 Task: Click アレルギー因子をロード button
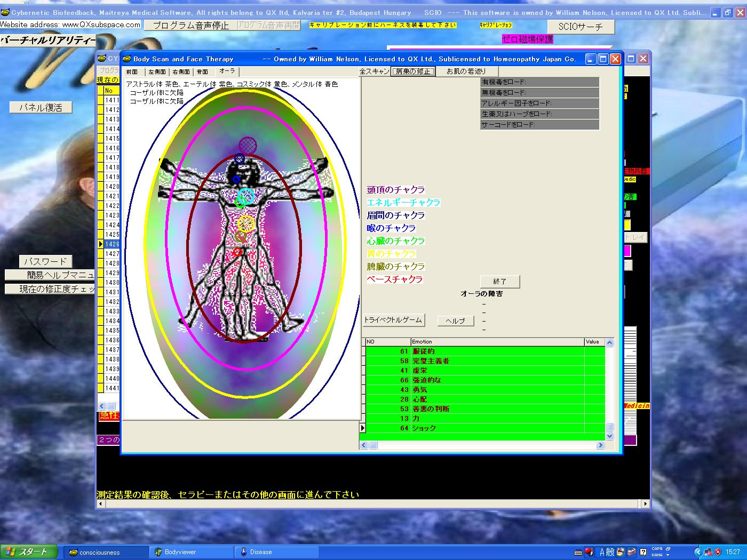pos(539,103)
